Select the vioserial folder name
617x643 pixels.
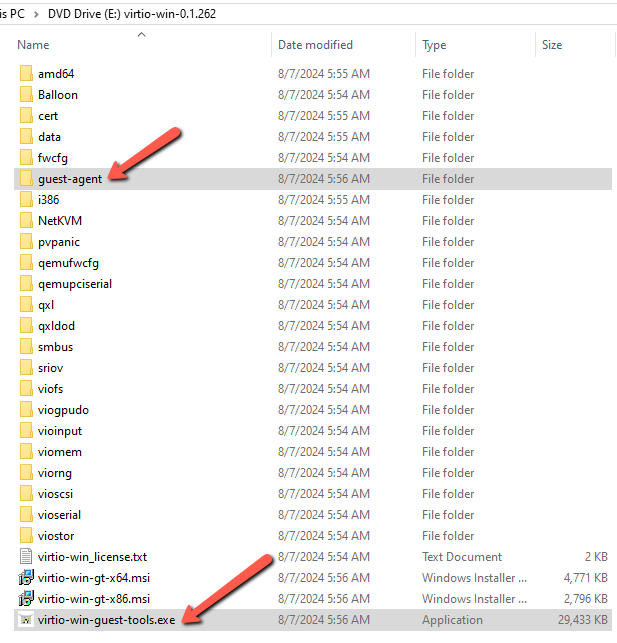click(59, 515)
